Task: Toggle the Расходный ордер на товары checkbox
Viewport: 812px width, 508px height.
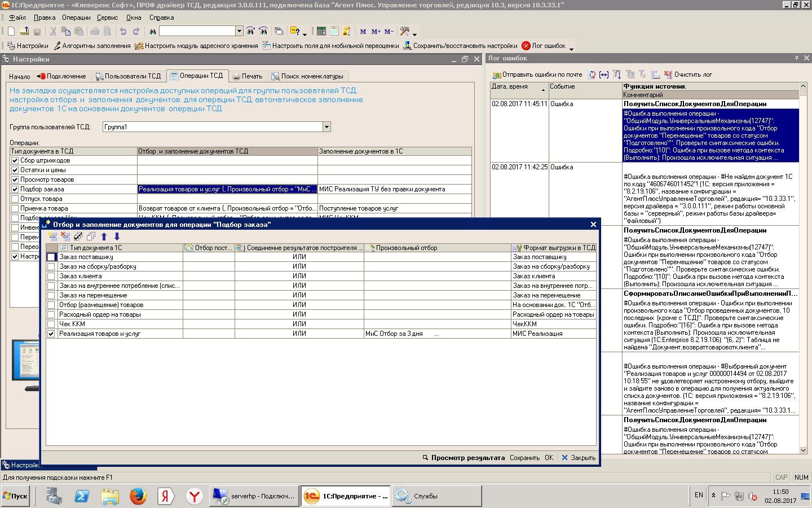Action: point(51,314)
